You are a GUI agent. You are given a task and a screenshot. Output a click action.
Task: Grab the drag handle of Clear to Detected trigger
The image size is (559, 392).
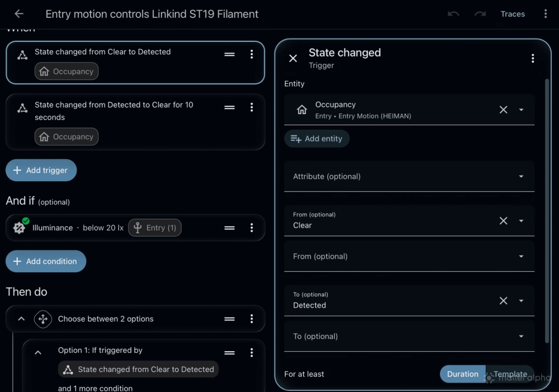pyautogui.click(x=230, y=54)
